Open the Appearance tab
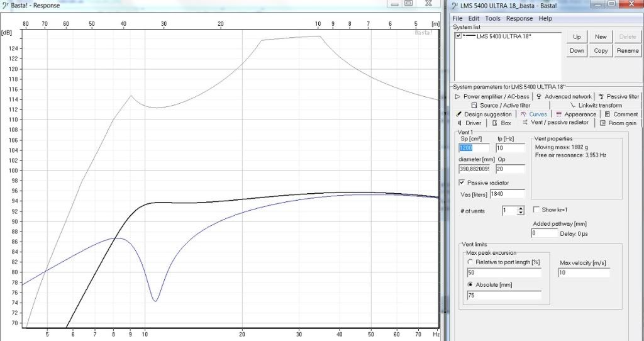This screenshot has width=644, height=341. (x=575, y=115)
